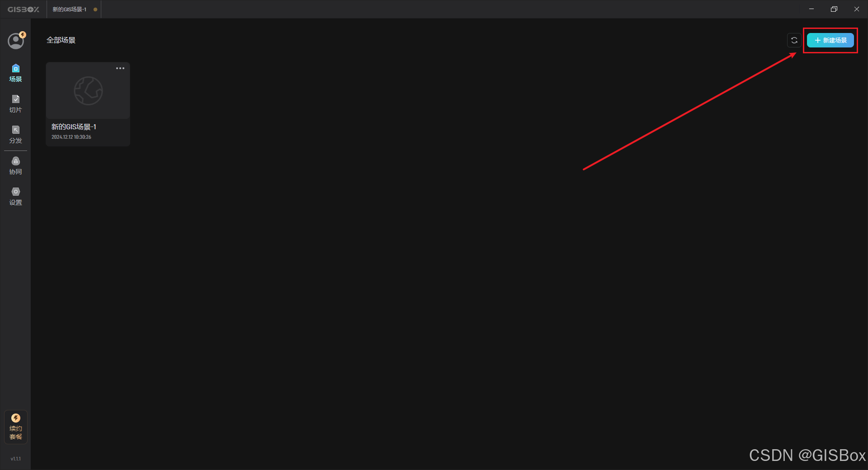Viewport: 868px width, 470px height.
Task: Open the 协同 (Collaboration) sidebar section
Action: tap(16, 166)
